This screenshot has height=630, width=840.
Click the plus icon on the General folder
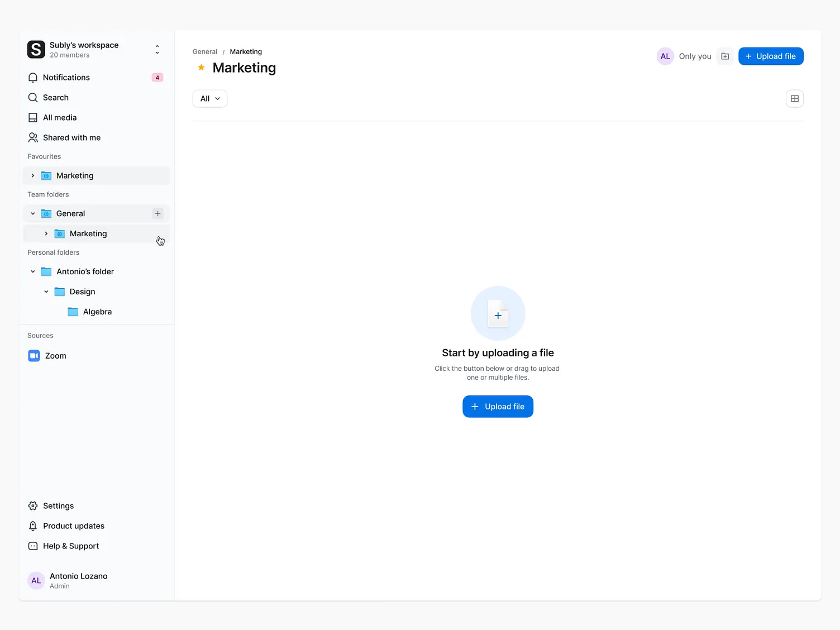[157, 213]
